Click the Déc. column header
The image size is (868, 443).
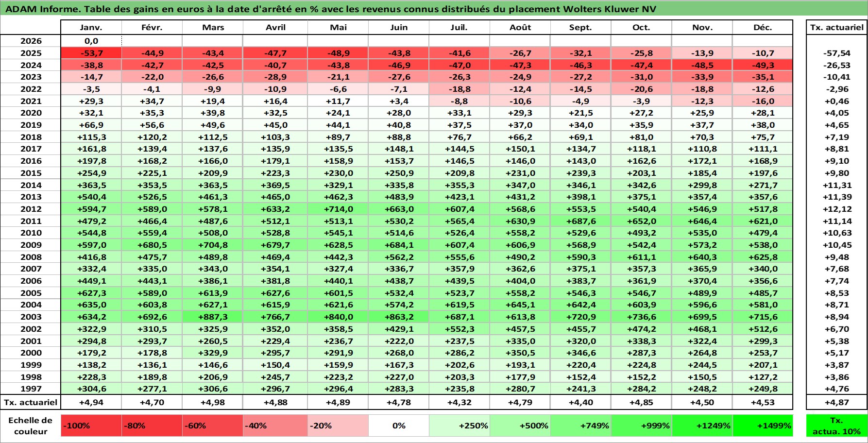[x=763, y=28]
